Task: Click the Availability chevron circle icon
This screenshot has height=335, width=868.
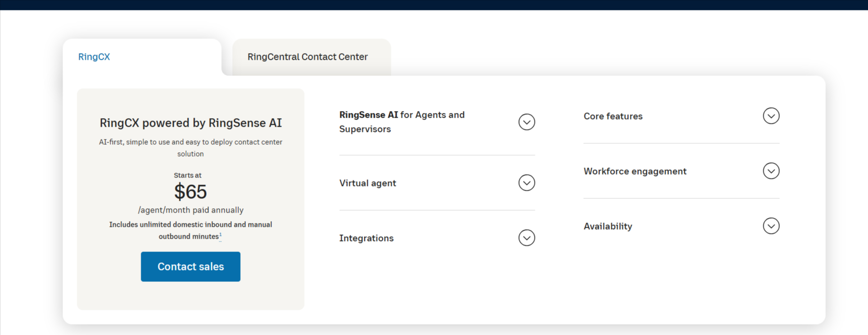Action: point(771,226)
